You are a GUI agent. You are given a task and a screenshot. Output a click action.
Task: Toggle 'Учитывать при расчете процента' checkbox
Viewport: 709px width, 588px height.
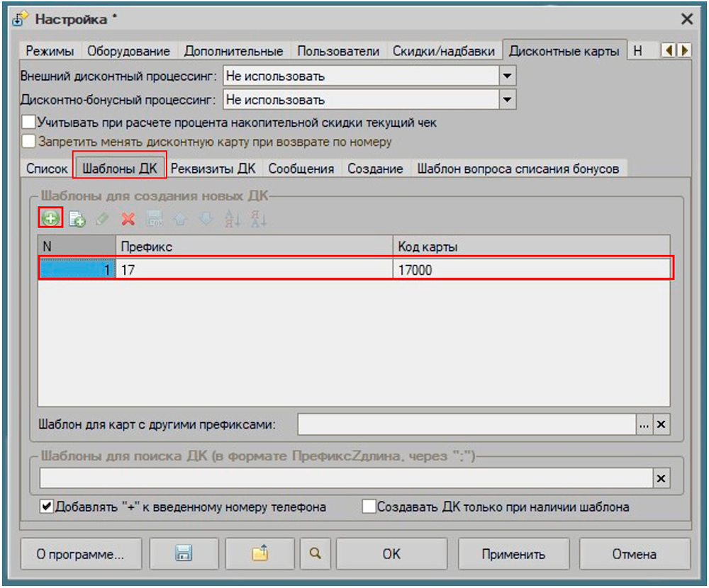[28, 123]
